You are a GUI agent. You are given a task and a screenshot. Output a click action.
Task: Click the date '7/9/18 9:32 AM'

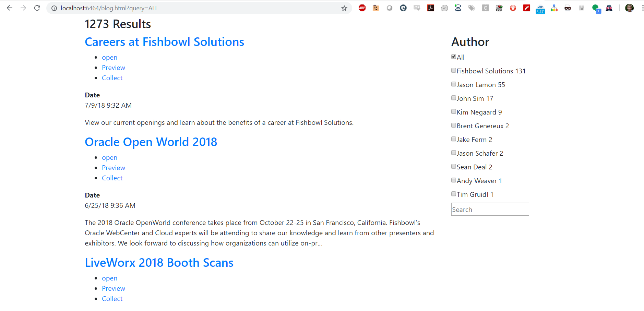click(108, 105)
